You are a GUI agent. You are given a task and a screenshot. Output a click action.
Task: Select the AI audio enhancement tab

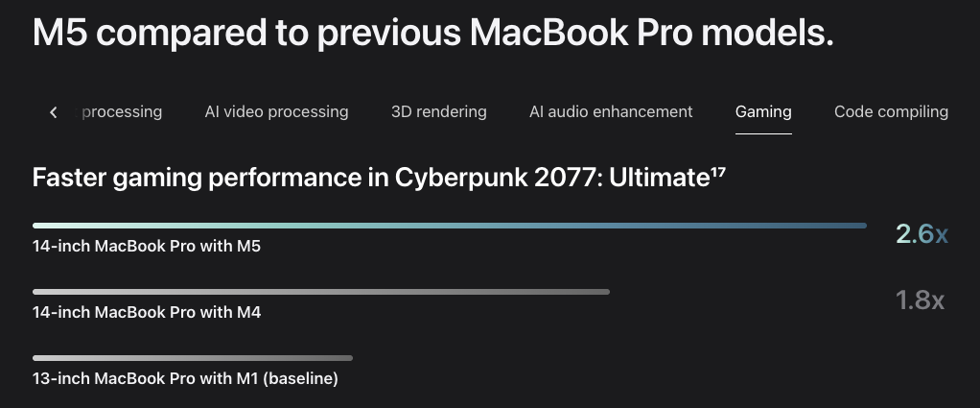point(611,112)
